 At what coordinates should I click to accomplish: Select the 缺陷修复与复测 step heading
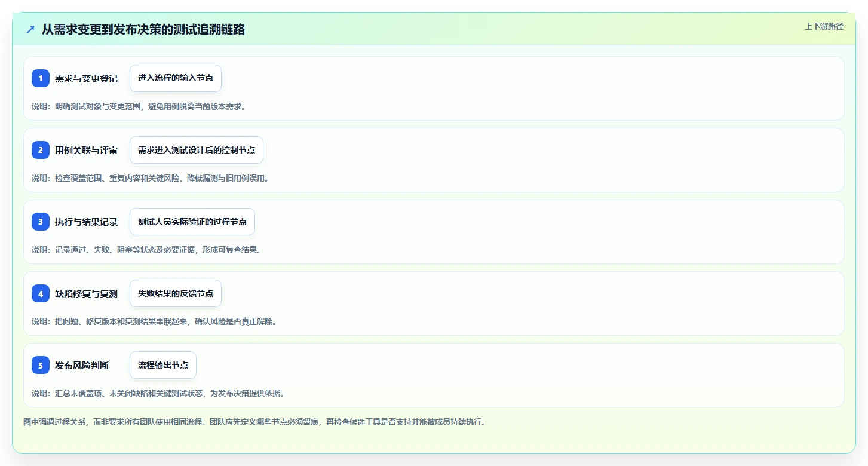86,293
